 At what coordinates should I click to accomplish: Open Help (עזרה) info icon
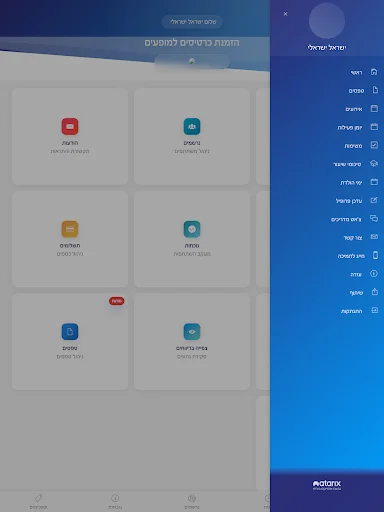tap(374, 274)
